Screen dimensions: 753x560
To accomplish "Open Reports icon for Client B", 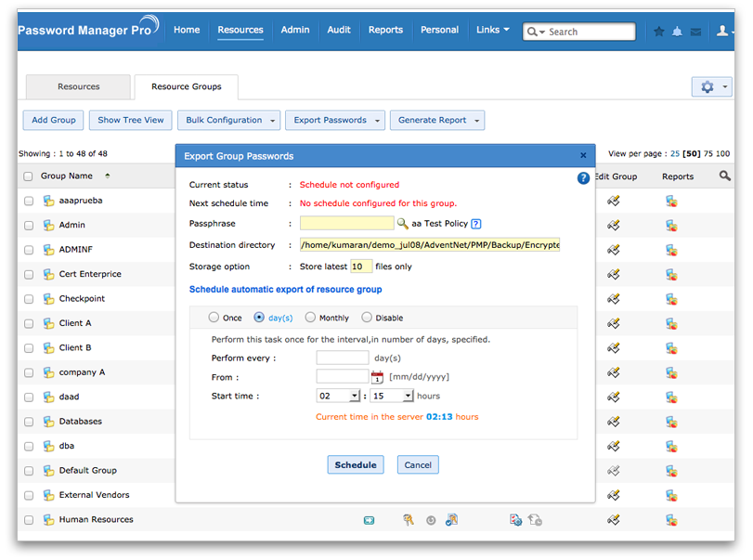I will 671,348.
